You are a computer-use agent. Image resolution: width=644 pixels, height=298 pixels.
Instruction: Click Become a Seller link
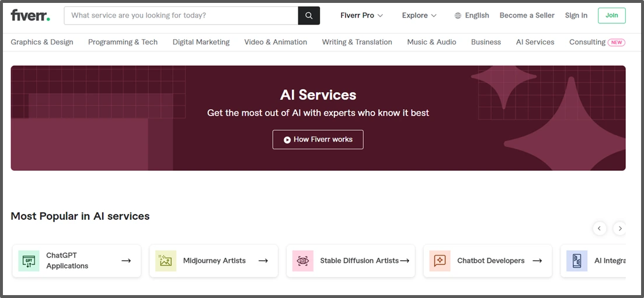527,16
